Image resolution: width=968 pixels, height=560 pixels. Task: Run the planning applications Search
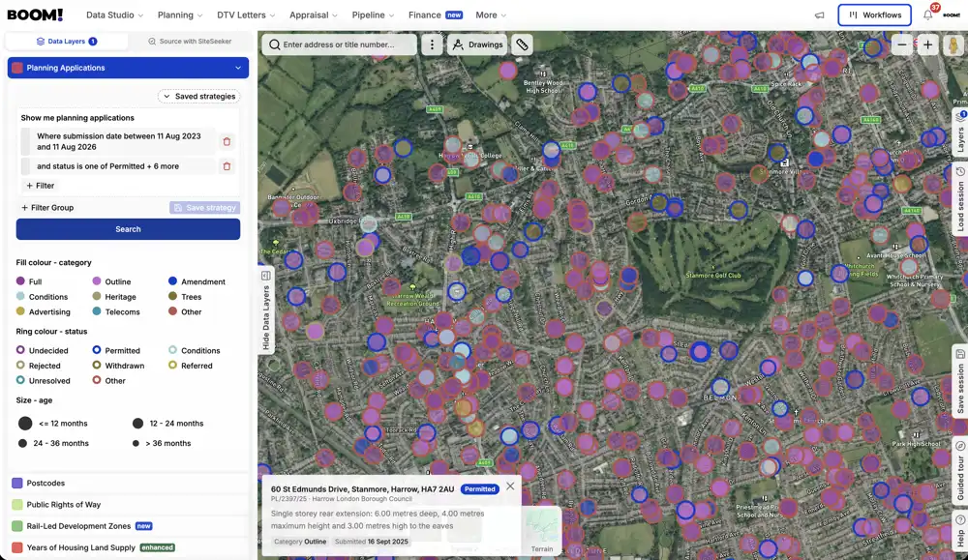tap(128, 229)
